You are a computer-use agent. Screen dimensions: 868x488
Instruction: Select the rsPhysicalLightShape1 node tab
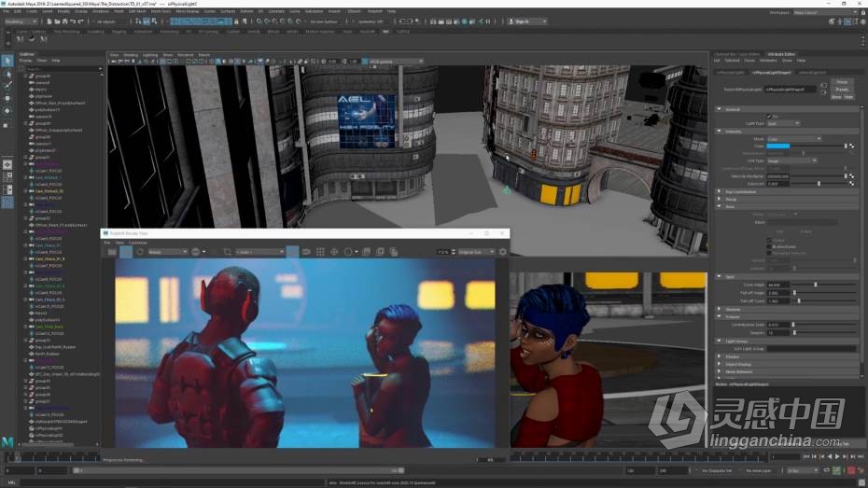pyautogui.click(x=772, y=72)
